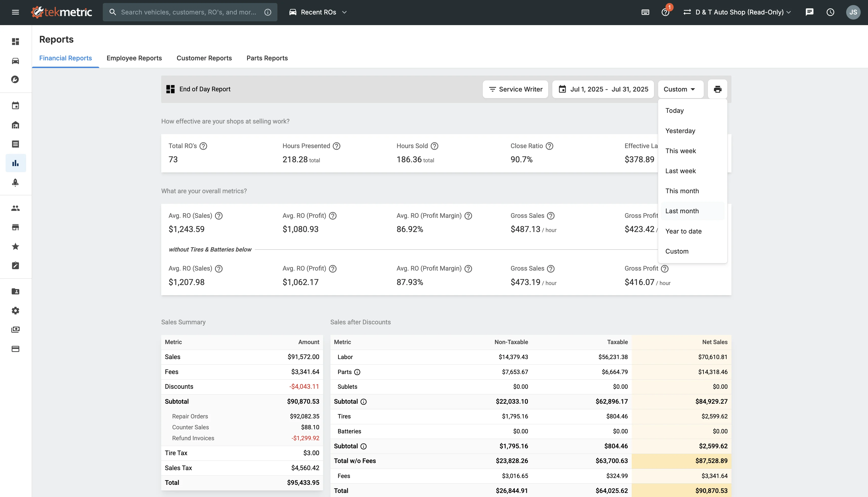Open the D & T Auto Shop switcher
Image resolution: width=868 pixels, height=497 pixels.
(737, 12)
